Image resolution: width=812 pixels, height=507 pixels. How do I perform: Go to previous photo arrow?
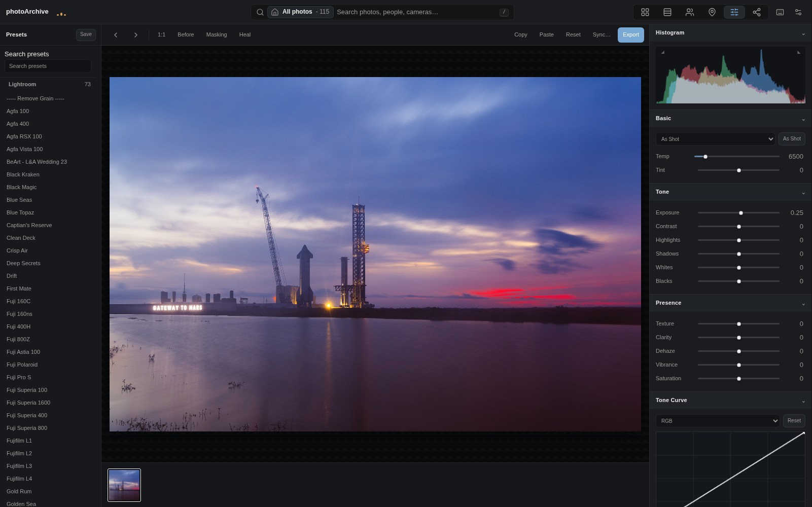tap(116, 35)
